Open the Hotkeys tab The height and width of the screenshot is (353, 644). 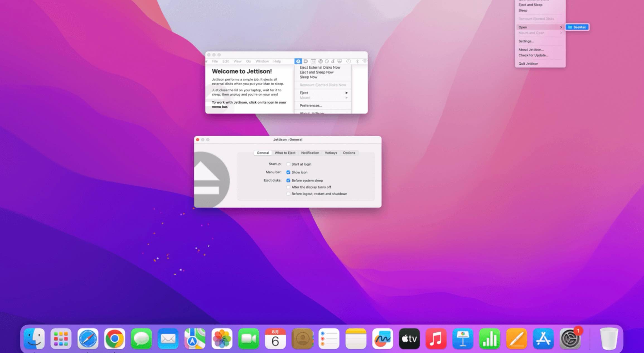(x=331, y=153)
